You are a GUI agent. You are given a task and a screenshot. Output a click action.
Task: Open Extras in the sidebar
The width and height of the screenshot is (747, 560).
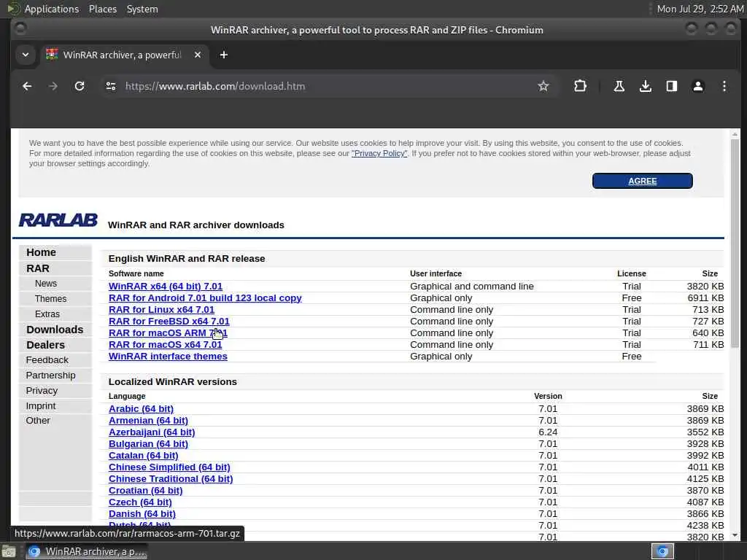[47, 314]
